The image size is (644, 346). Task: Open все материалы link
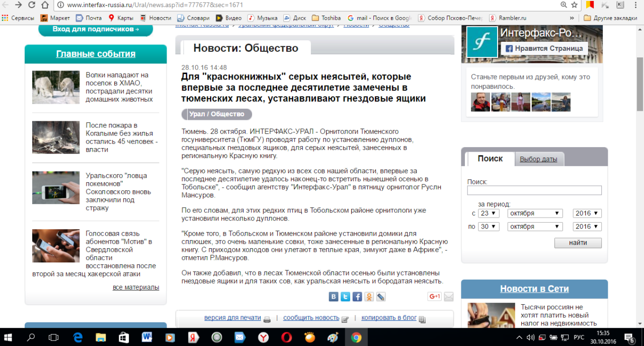pyautogui.click(x=136, y=287)
